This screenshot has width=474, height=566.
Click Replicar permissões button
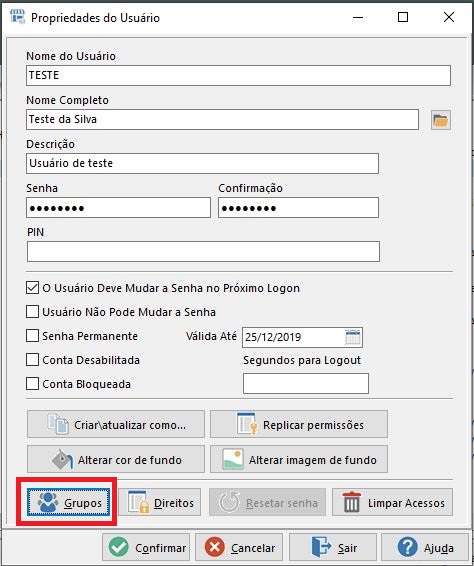299,424
